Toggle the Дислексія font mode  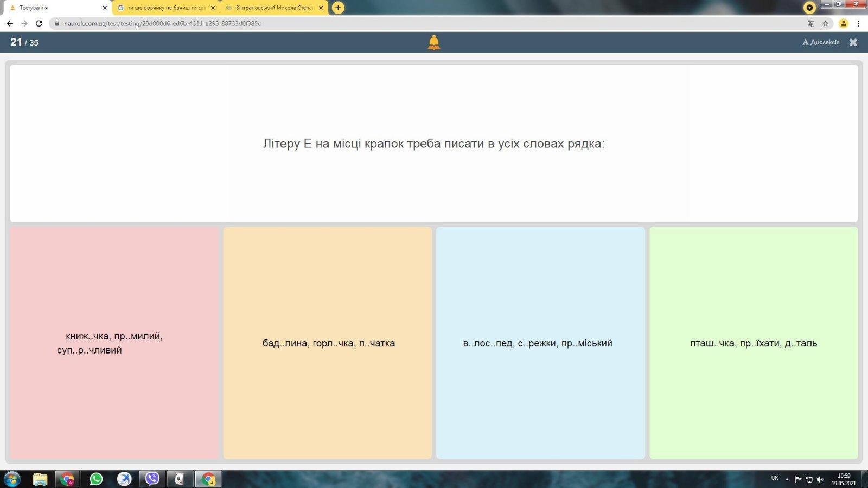[x=821, y=42]
